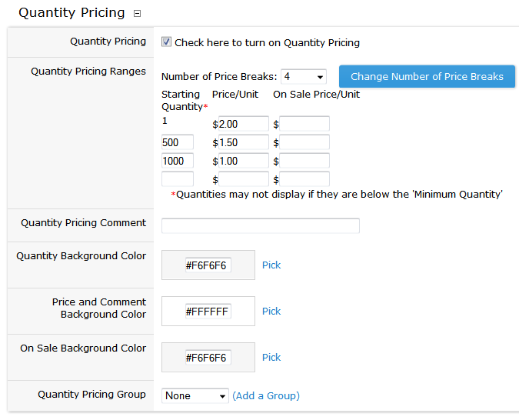The height and width of the screenshot is (420, 519).
Task: Click the 500 starting quantity field
Action: pyautogui.click(x=178, y=142)
